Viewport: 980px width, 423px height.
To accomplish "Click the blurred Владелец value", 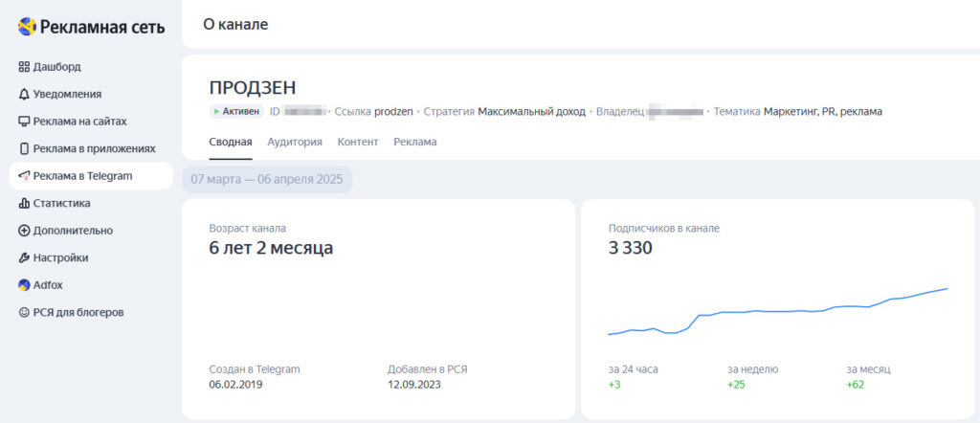I will (676, 112).
